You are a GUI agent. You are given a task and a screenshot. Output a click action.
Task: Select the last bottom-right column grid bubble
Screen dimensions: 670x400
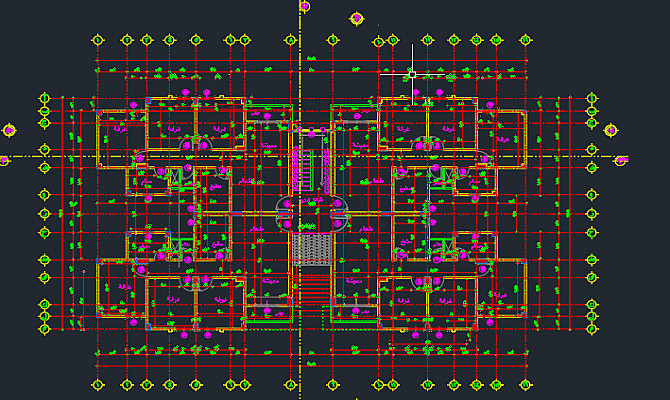click(x=526, y=385)
